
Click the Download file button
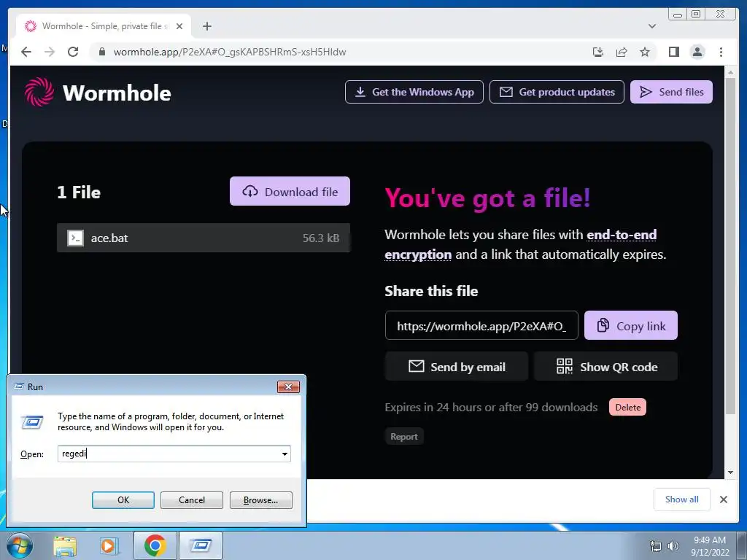pyautogui.click(x=290, y=192)
